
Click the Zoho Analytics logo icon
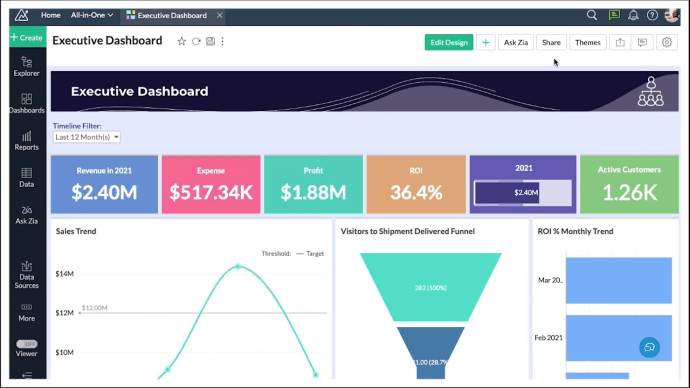click(22, 15)
